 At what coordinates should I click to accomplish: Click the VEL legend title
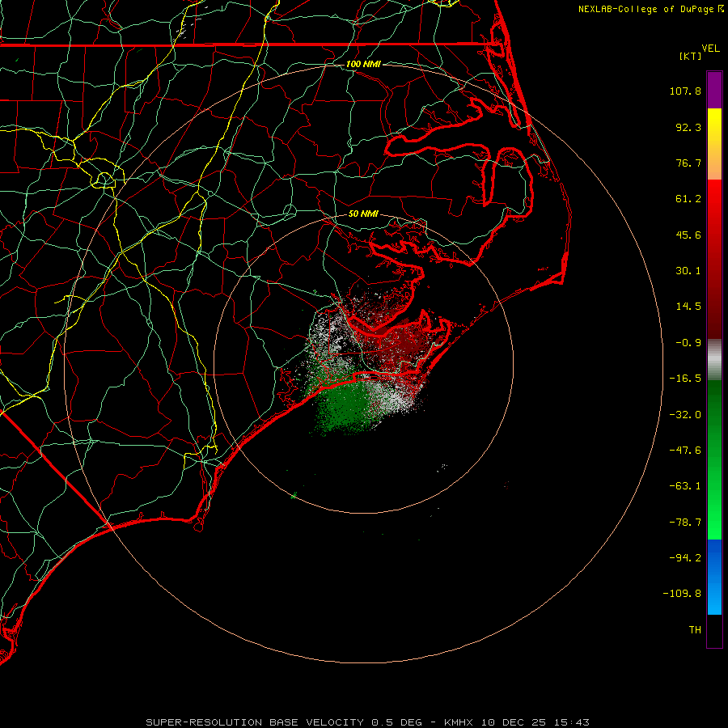point(711,49)
